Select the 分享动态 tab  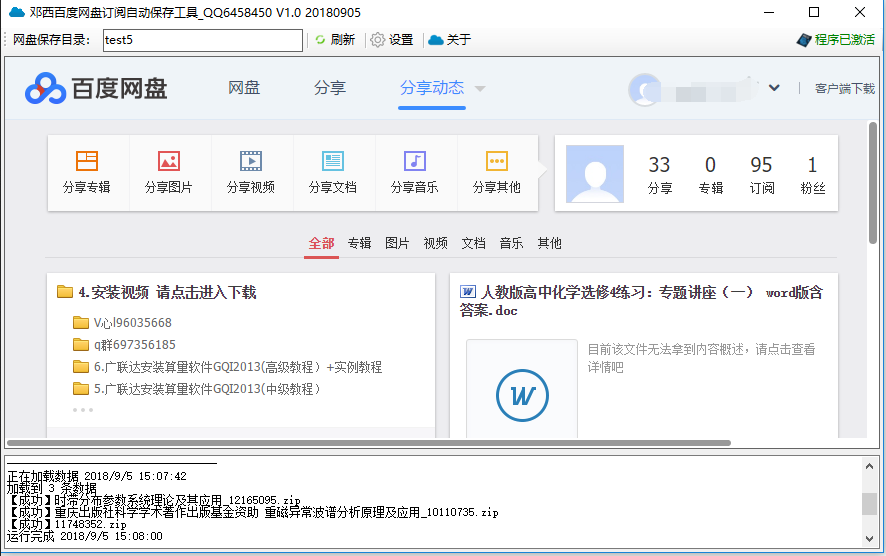coord(432,88)
